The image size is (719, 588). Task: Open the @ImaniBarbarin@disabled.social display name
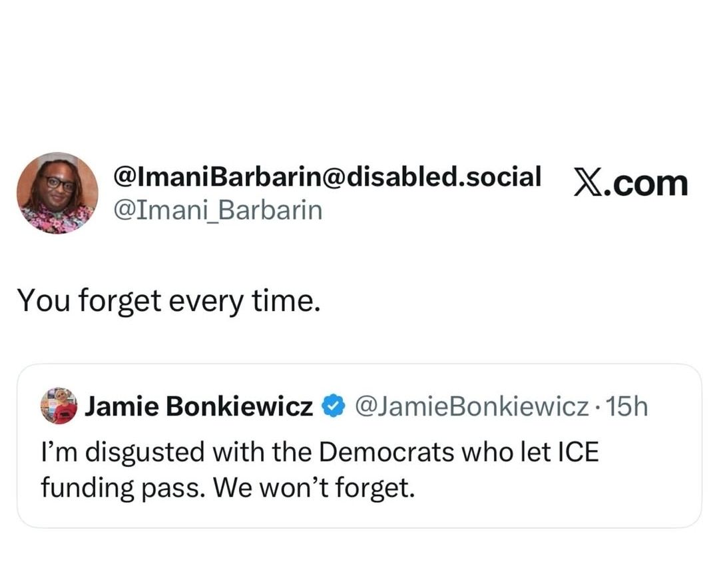point(327,176)
